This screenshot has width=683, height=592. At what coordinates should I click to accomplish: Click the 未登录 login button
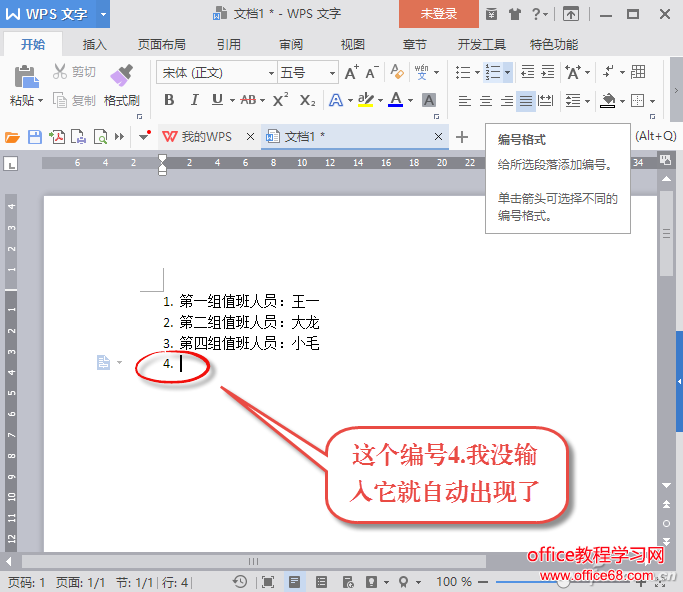439,14
